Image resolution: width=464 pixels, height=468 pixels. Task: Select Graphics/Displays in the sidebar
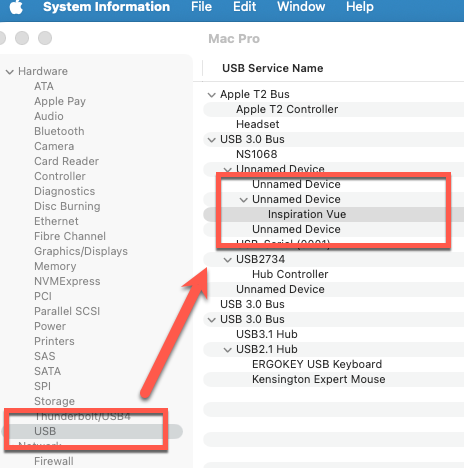click(x=81, y=251)
